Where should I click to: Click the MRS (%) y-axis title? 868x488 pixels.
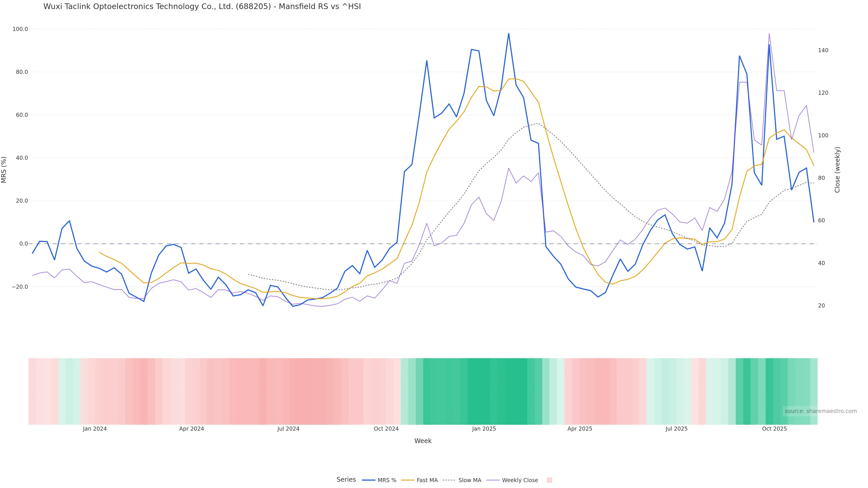(x=4, y=170)
